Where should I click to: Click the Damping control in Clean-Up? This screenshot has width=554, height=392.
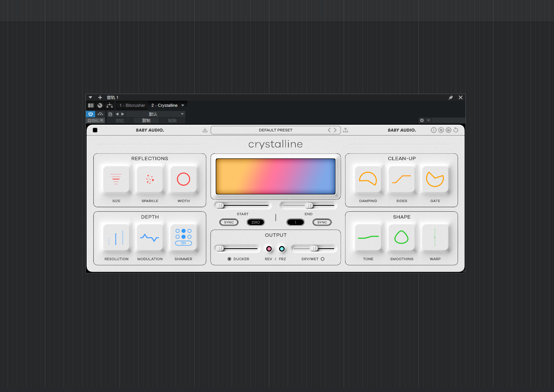[x=368, y=180]
